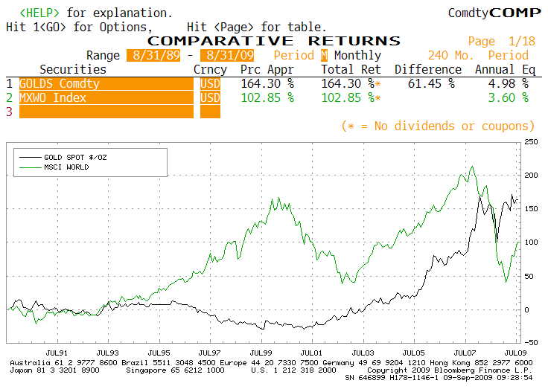The image size is (548, 392).
Task: Click the '(* = No dividends or coupons)' note
Action: (438, 126)
